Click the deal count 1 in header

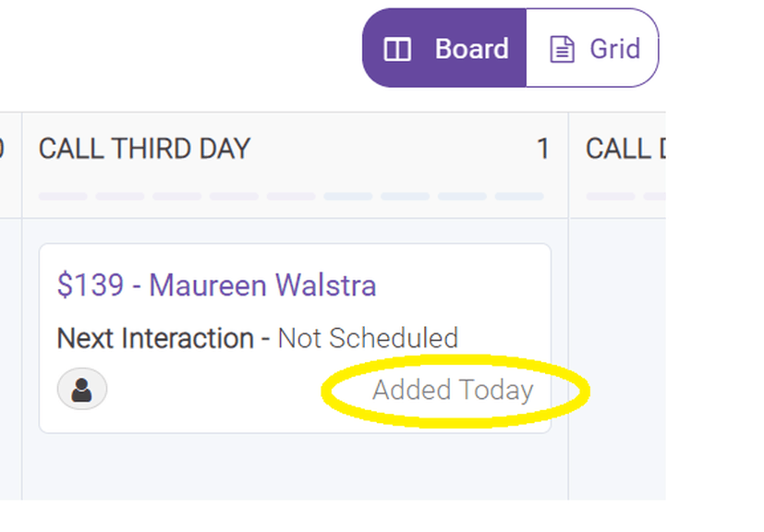[543, 149]
